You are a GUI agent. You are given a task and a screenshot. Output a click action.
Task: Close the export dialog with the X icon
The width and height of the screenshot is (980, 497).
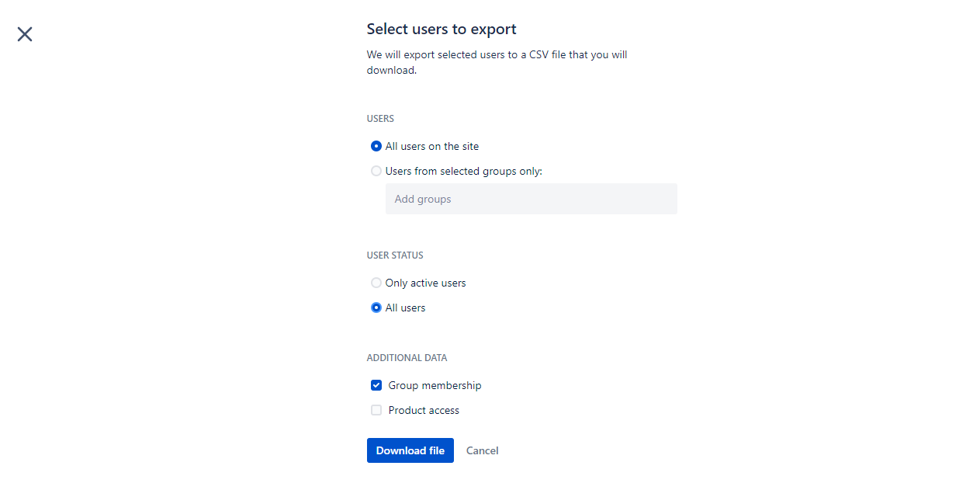pyautogui.click(x=25, y=34)
